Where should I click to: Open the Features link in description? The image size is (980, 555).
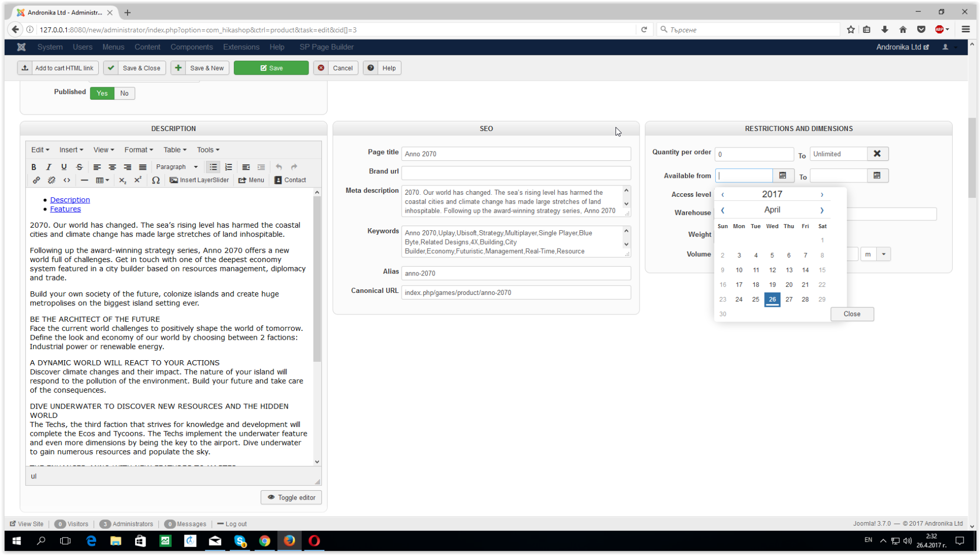(65, 209)
